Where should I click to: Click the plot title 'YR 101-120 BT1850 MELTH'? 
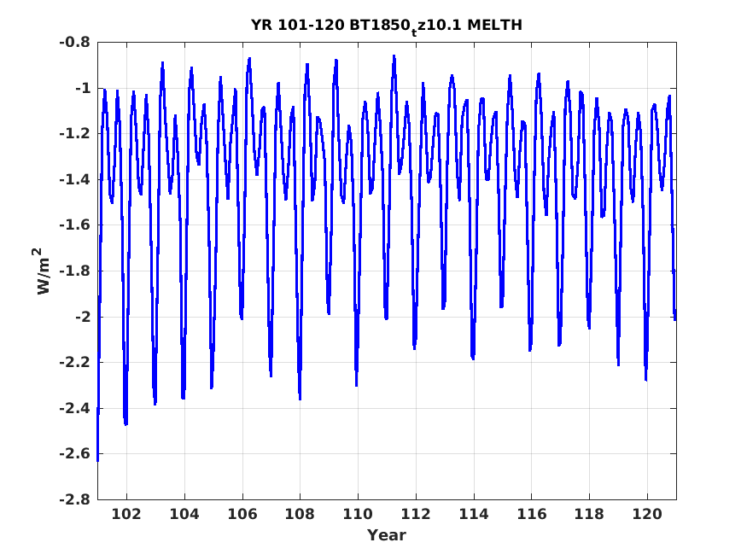point(387,26)
